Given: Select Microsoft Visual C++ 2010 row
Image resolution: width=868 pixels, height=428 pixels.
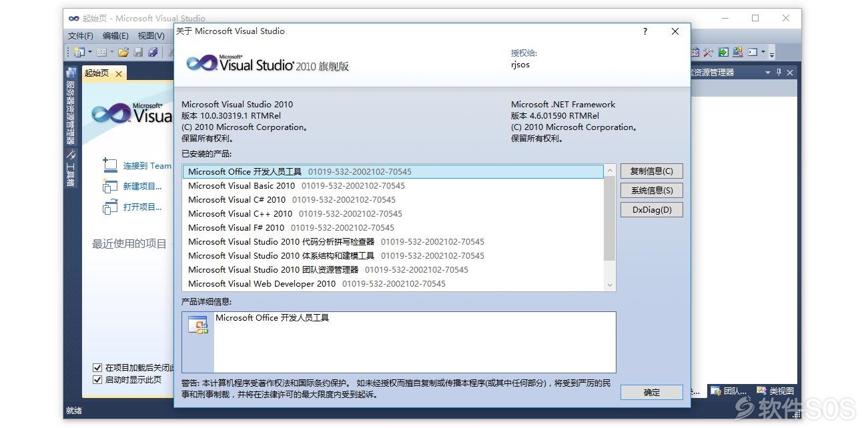Looking at the screenshot, I should pyautogui.click(x=392, y=213).
